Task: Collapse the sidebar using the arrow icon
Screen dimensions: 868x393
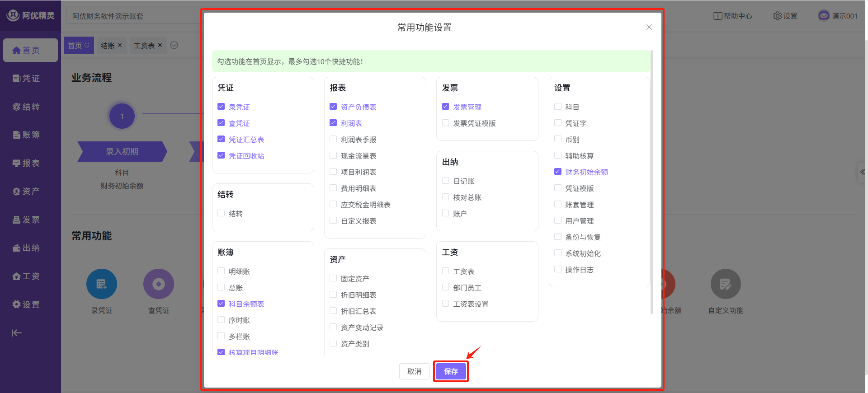Action: pyautogui.click(x=17, y=333)
